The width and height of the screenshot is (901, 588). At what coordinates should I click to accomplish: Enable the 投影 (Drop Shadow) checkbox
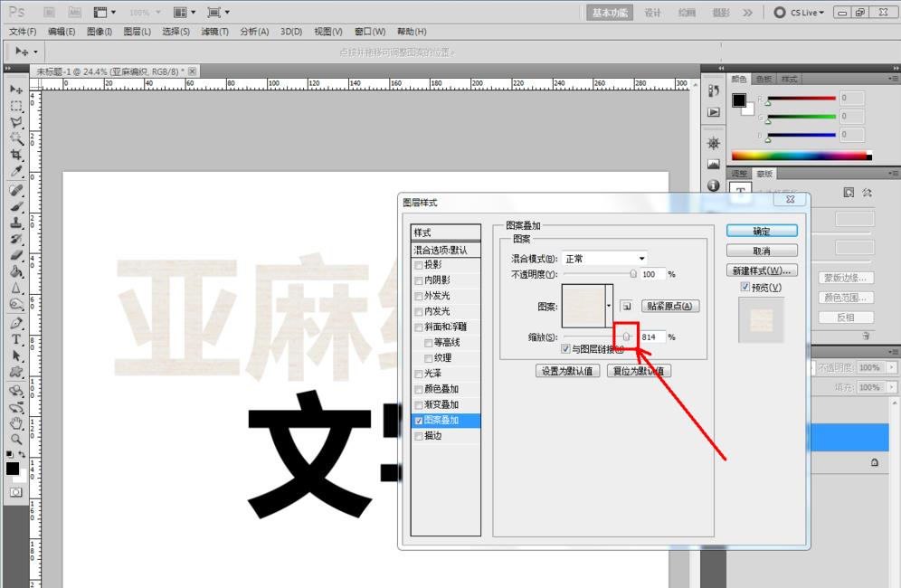(x=418, y=264)
